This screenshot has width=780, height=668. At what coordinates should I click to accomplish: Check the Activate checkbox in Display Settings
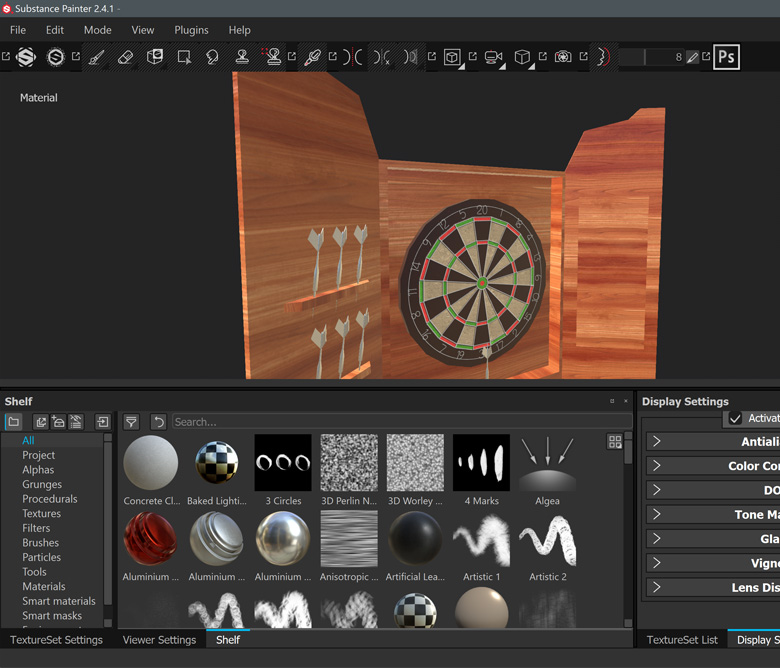pos(735,419)
